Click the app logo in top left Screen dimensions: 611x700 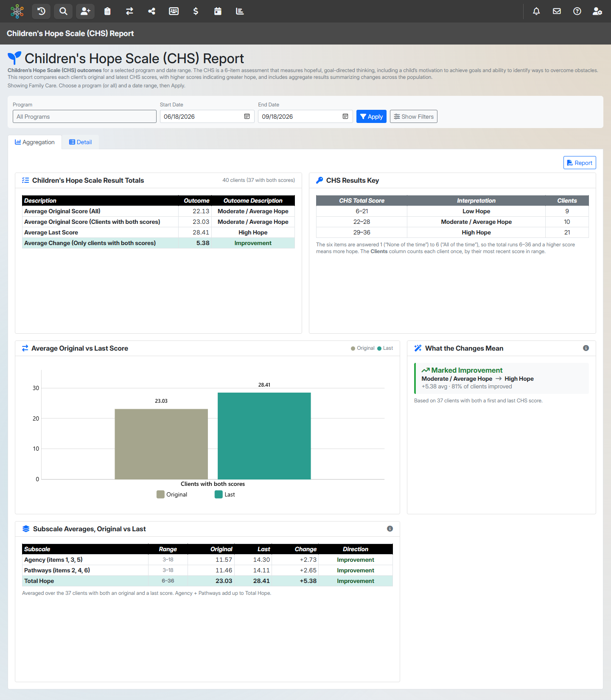pos(17,11)
